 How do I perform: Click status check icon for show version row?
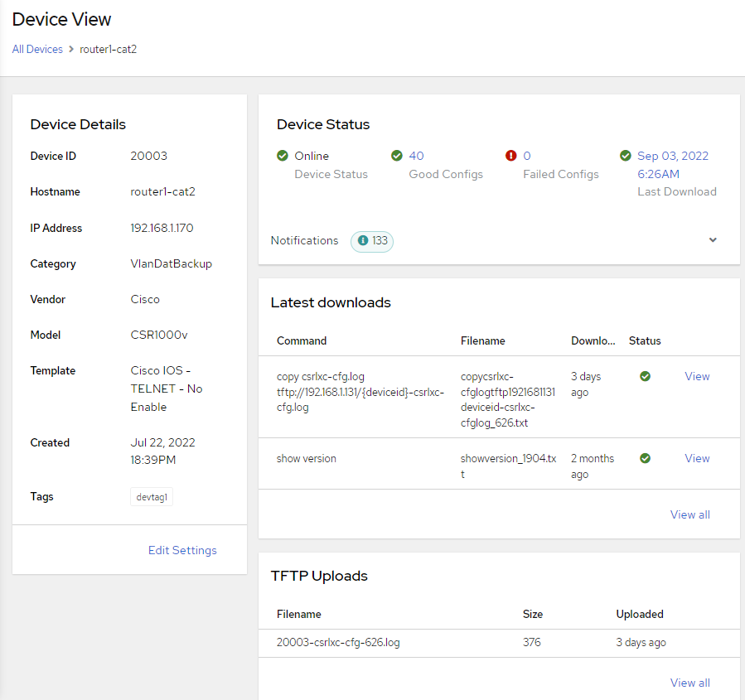645,458
